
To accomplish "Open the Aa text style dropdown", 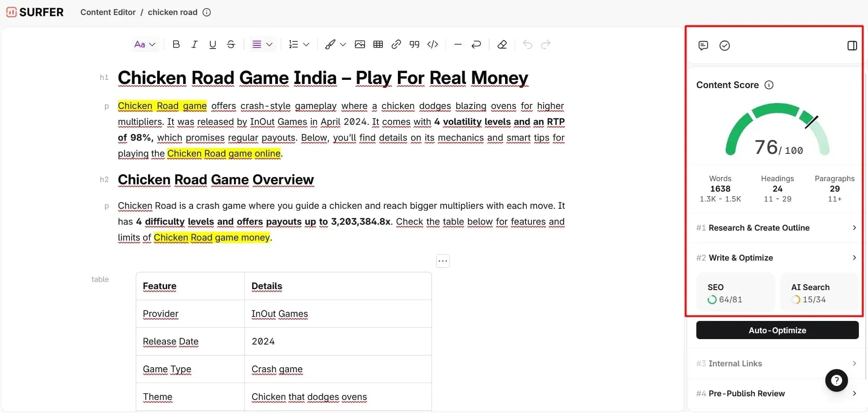I will point(145,44).
